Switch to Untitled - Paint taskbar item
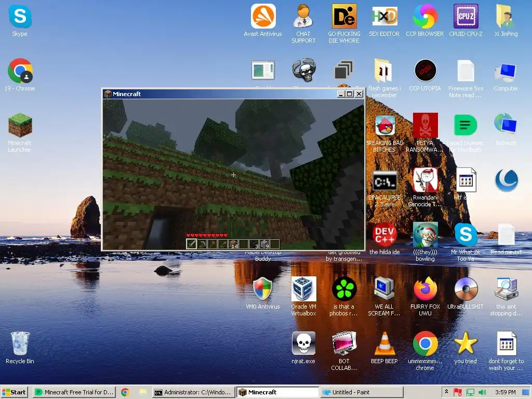Screen dimensions: 532x399 pyautogui.click(x=362, y=392)
